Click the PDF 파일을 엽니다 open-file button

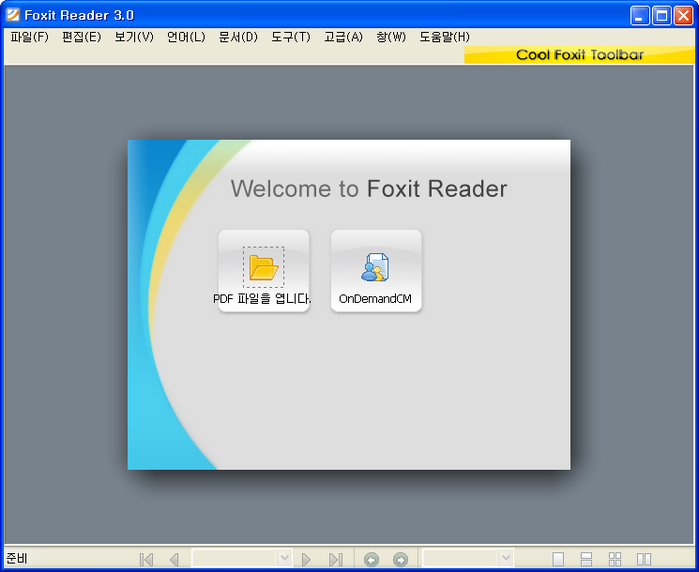pos(263,271)
